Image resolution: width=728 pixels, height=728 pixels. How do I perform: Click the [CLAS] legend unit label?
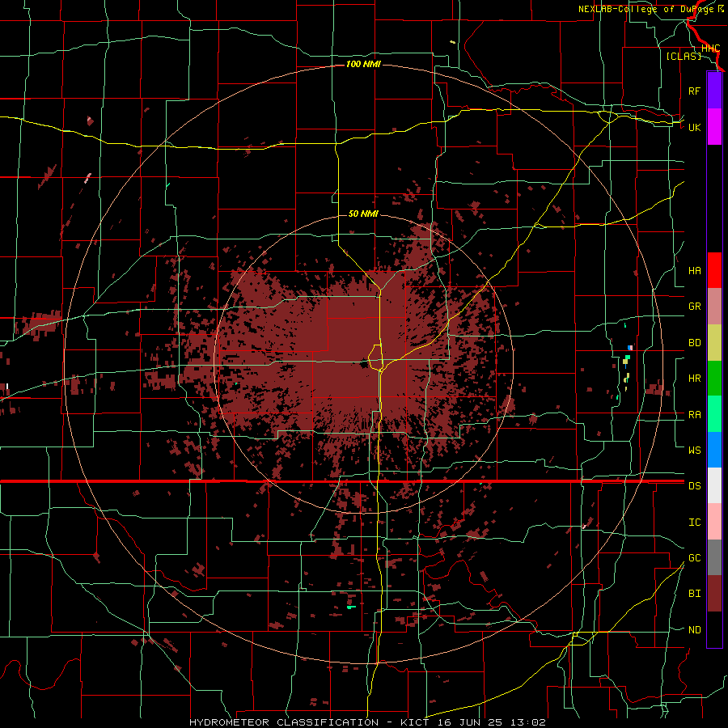coord(684,56)
